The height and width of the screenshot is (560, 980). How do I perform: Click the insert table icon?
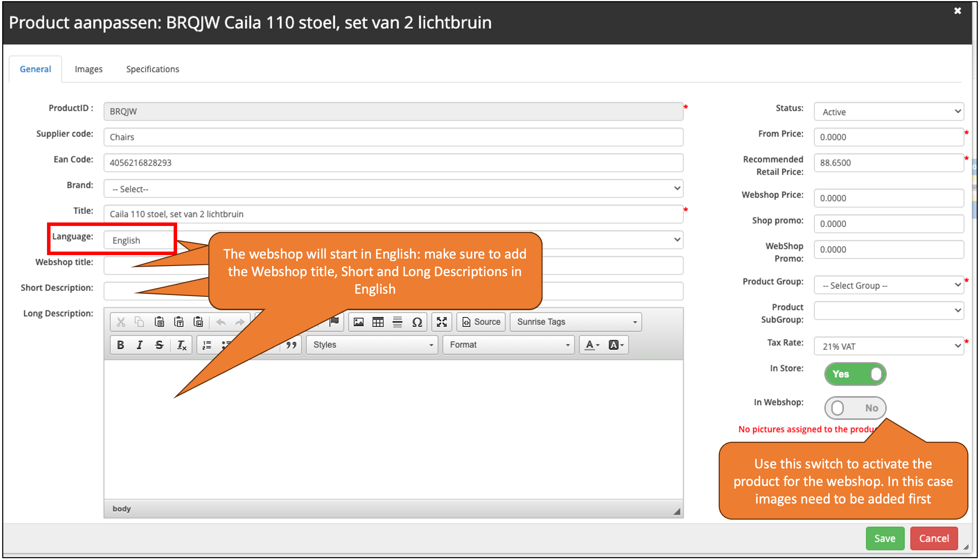click(377, 322)
